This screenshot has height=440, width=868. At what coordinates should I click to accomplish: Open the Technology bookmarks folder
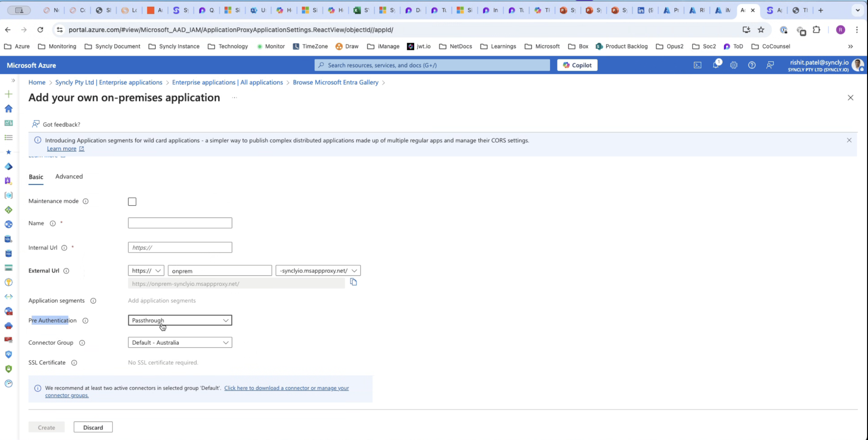click(228, 47)
